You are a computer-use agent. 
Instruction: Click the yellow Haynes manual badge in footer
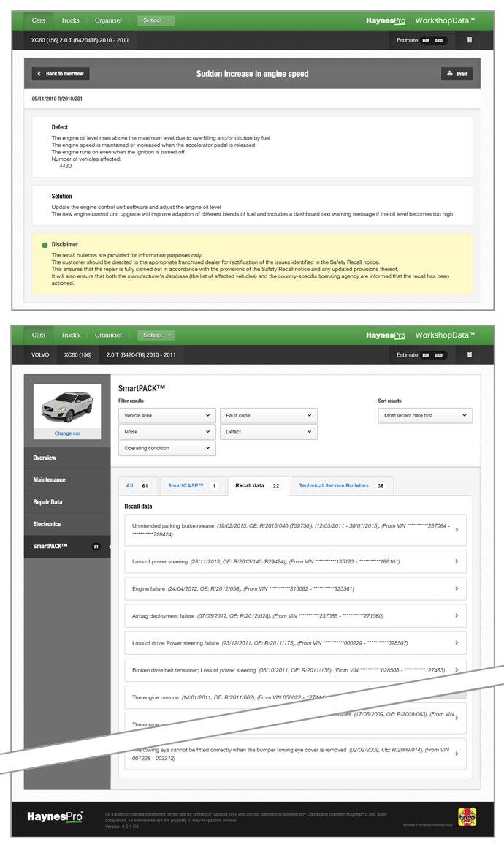[x=467, y=816]
